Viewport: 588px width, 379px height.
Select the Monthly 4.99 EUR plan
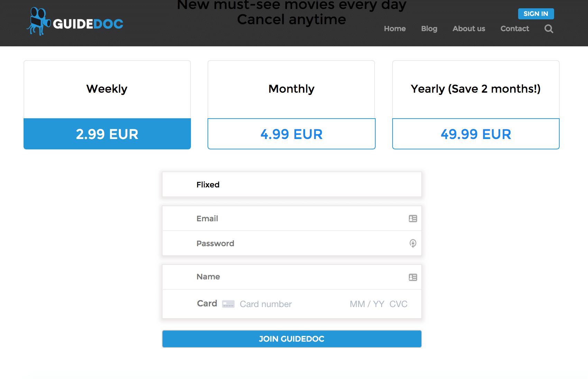(x=292, y=134)
